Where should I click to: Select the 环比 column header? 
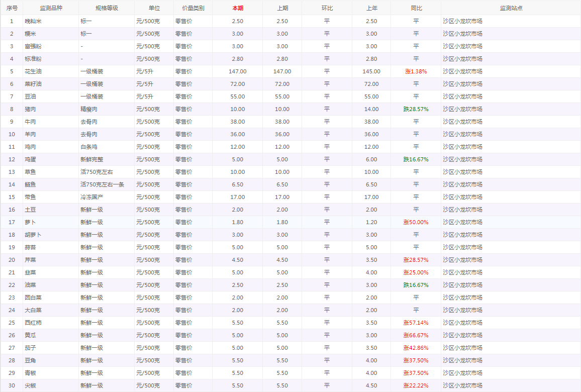327,8
